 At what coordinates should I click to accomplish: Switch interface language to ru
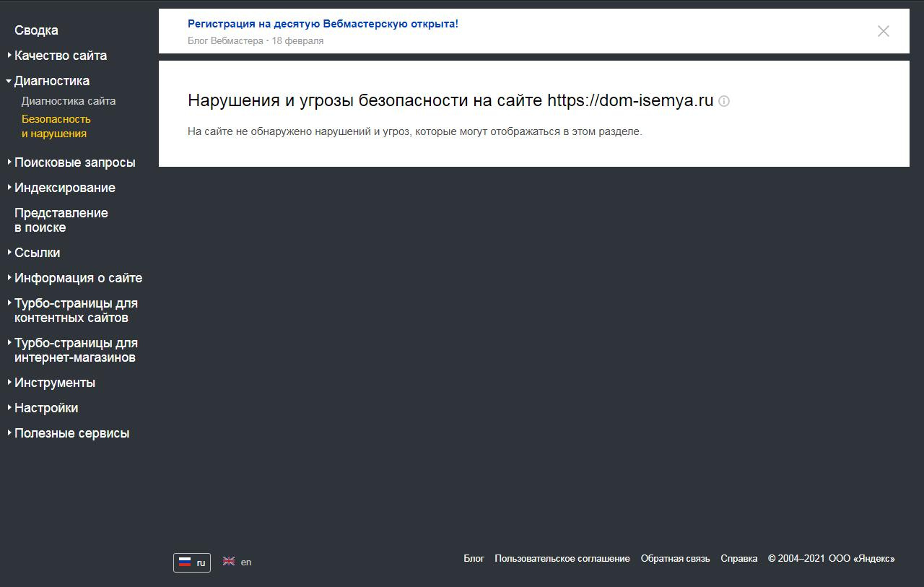[x=192, y=562]
